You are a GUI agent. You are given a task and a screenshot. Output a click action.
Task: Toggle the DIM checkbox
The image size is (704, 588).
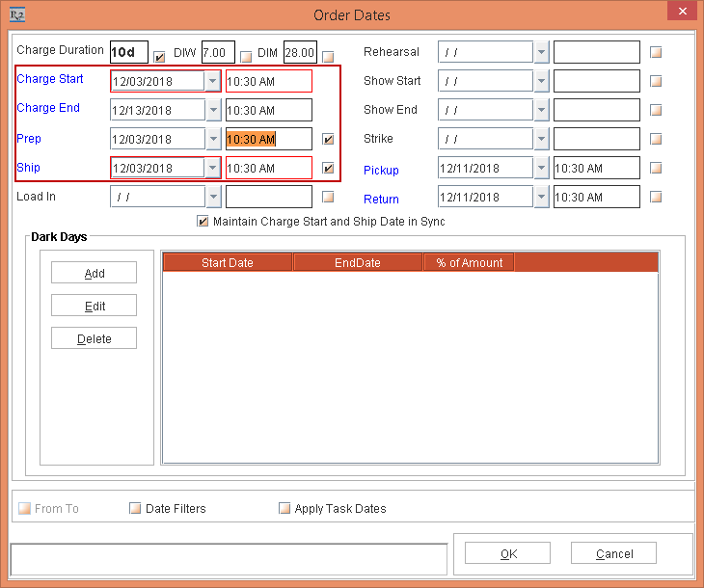246,56
